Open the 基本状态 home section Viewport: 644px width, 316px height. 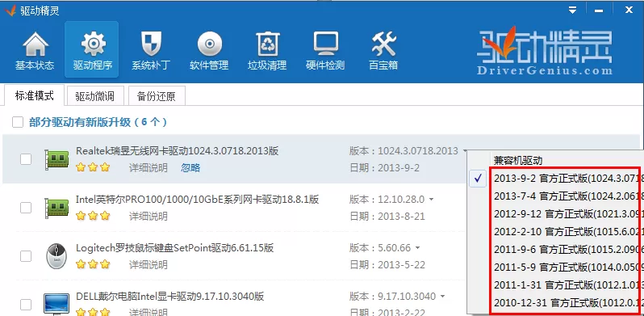35,50
